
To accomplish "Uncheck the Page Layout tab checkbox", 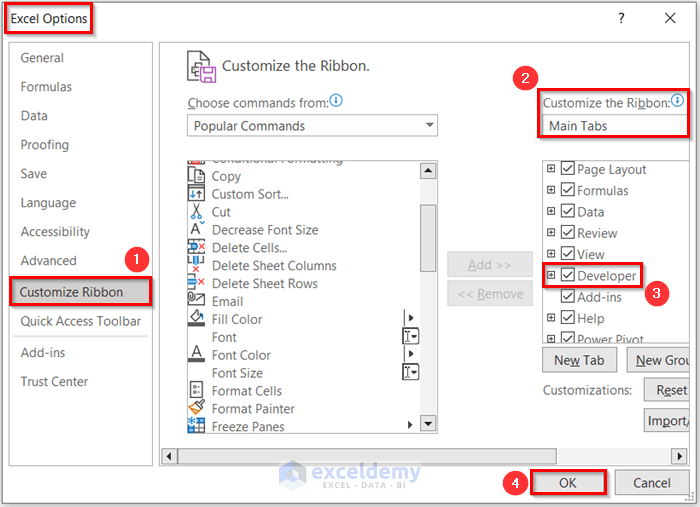I will (x=568, y=168).
